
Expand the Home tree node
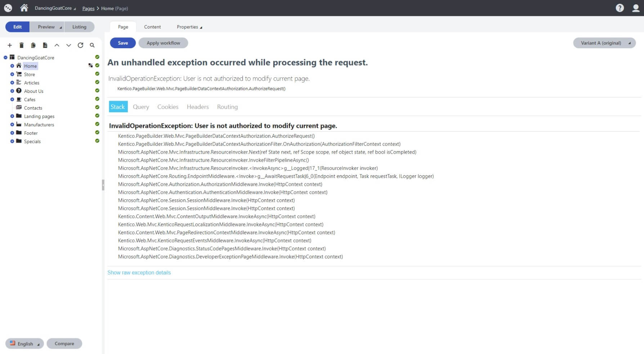(x=12, y=66)
